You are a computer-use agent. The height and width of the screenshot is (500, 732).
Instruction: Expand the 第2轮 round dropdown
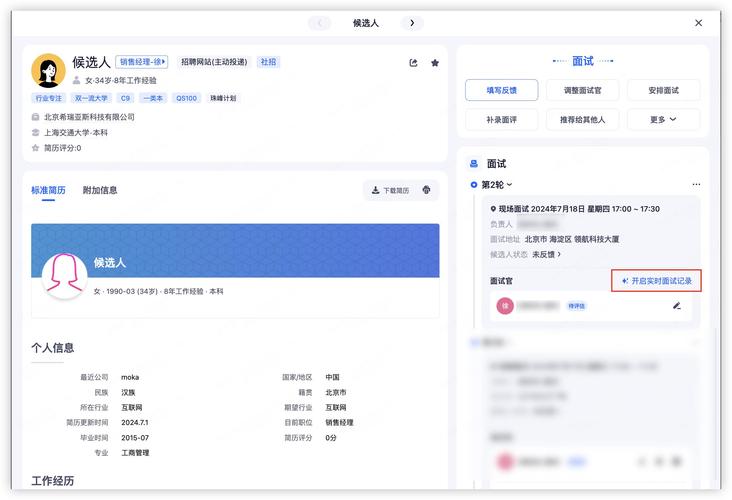[x=496, y=185]
